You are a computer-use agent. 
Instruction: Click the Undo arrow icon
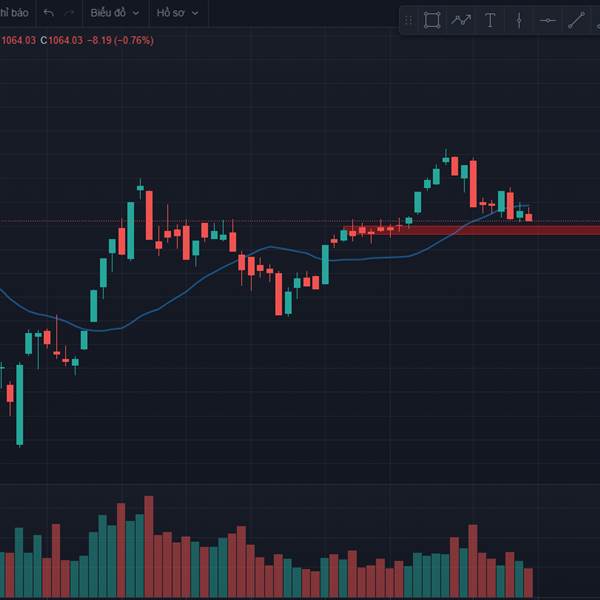coord(49,13)
